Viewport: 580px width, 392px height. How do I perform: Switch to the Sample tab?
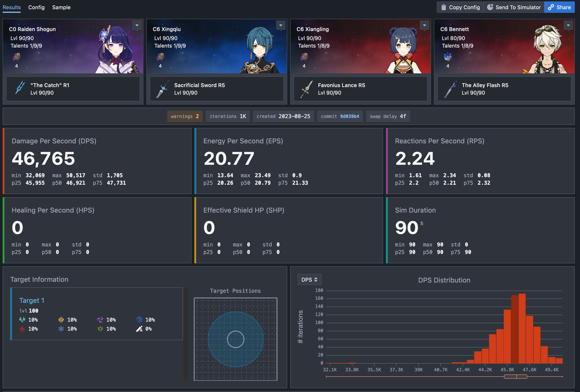(x=61, y=8)
